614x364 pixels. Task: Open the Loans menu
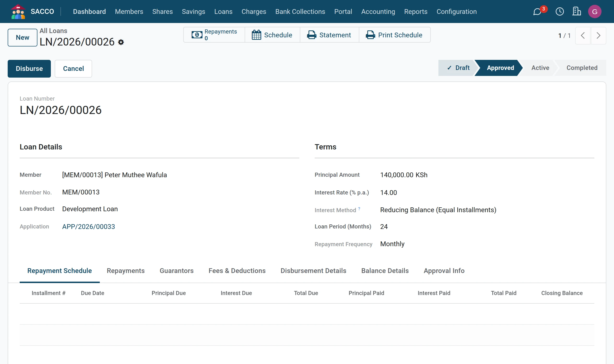[223, 11]
